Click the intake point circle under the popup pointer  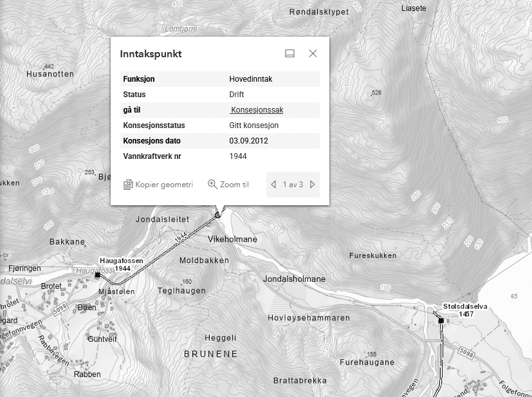click(x=217, y=215)
